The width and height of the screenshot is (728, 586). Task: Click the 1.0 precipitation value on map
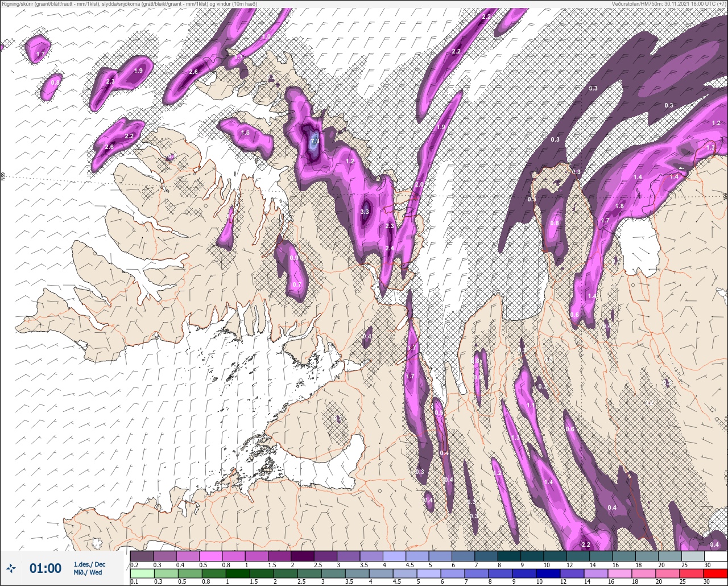coord(266,37)
